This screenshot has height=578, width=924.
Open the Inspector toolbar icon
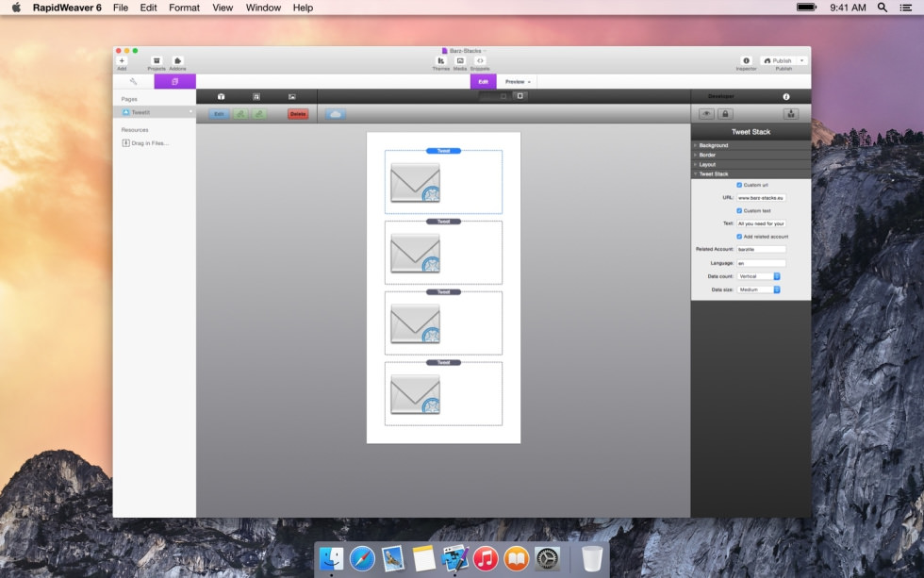[x=746, y=60]
